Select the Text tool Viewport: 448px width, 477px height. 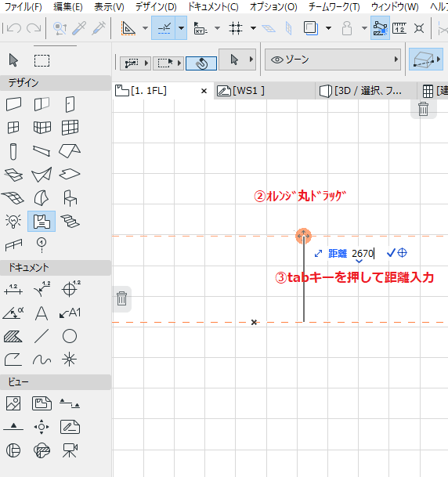42,313
